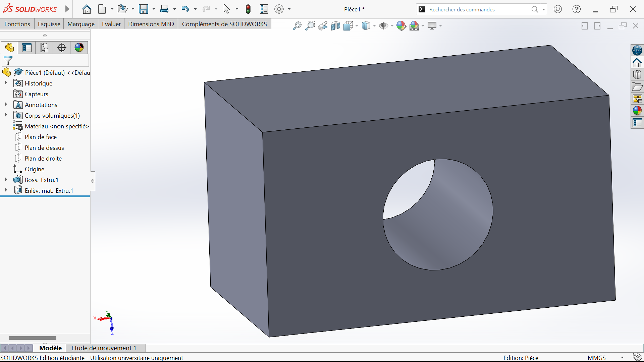Screen dimensions: 644x362
Task: Open the units MMGS dropdown arrow
Action: pyautogui.click(x=622, y=358)
